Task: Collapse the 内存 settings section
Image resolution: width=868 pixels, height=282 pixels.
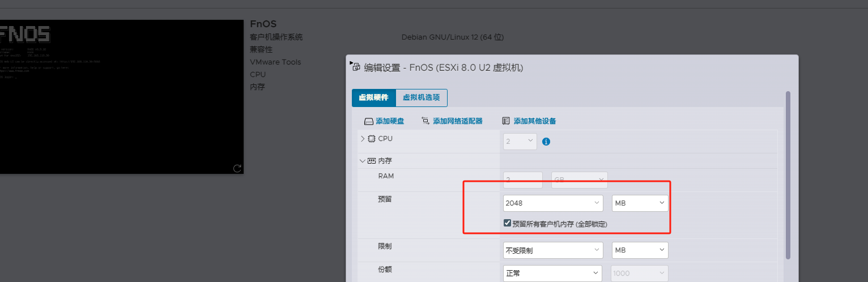Action: [363, 161]
